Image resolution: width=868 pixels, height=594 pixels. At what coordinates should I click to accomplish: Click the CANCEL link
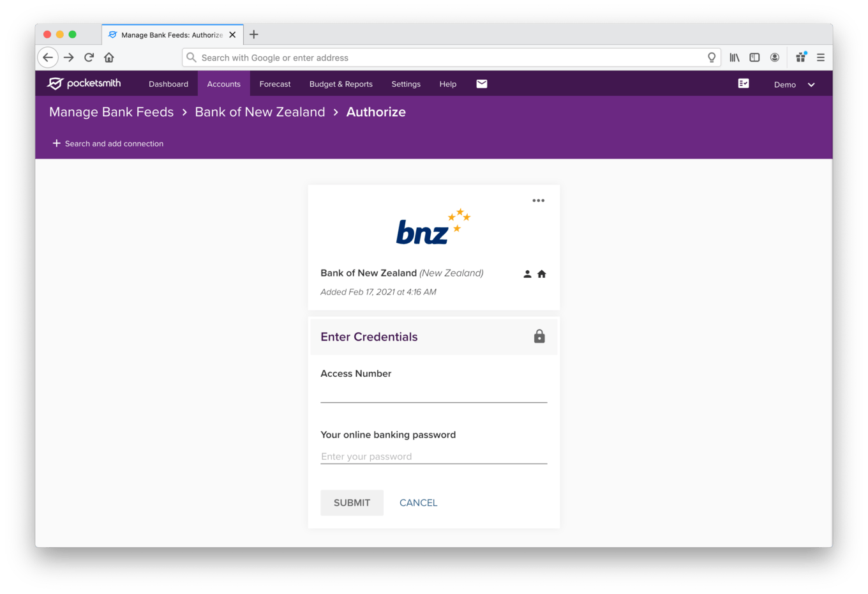418,503
